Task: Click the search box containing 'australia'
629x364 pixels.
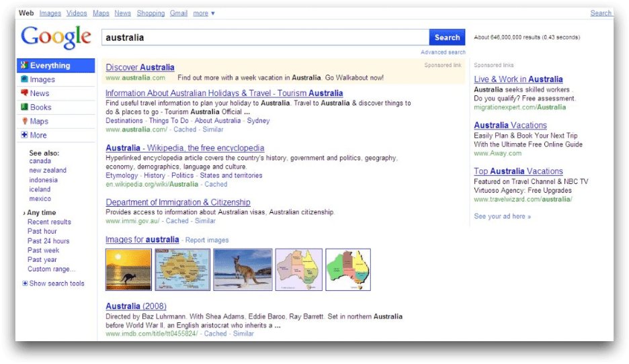Action: tap(265, 38)
